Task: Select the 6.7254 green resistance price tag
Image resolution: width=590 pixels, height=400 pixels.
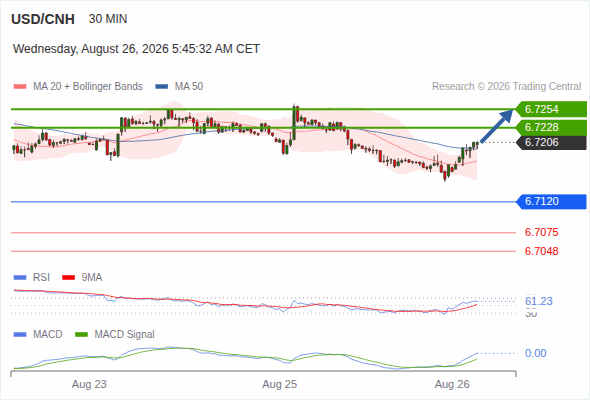Action: click(x=551, y=109)
